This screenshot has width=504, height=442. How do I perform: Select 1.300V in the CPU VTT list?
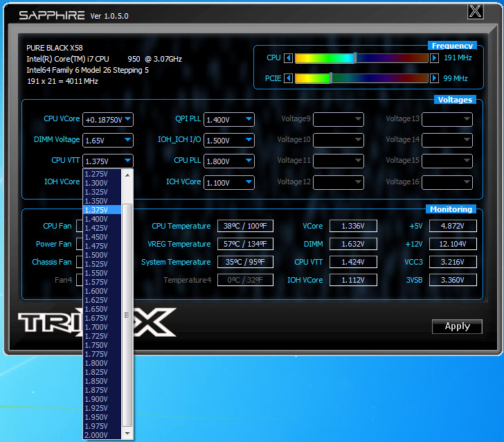(x=102, y=183)
